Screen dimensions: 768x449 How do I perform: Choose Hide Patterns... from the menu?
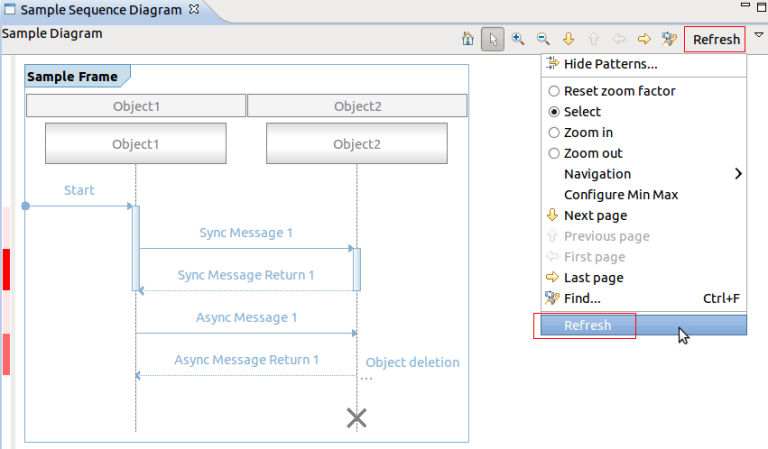coord(610,64)
